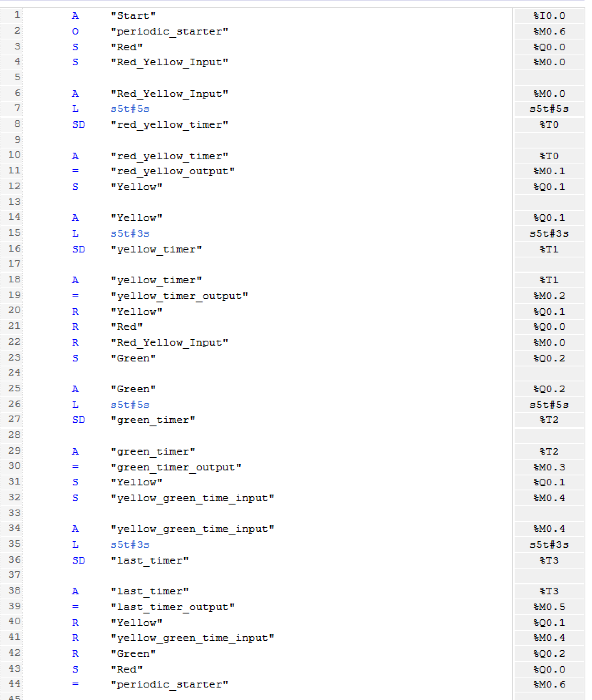Select the S instruction on line 3
Image resolution: width=592 pixels, height=700 pixels.
click(x=75, y=47)
